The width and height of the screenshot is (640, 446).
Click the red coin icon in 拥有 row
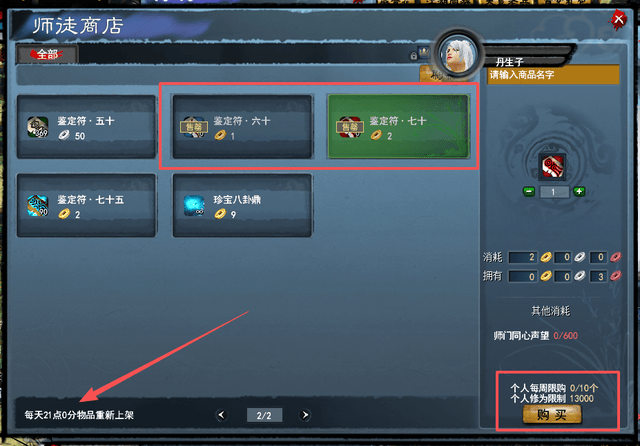point(616,276)
